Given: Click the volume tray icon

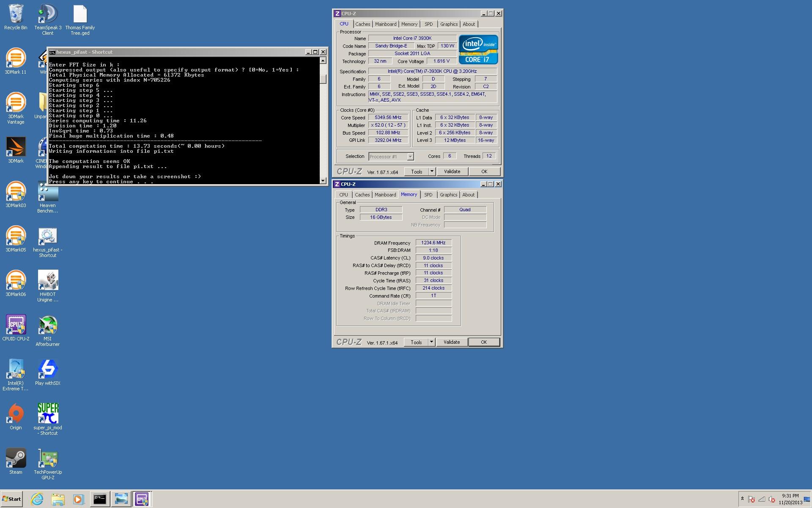Looking at the screenshot, I should [772, 500].
